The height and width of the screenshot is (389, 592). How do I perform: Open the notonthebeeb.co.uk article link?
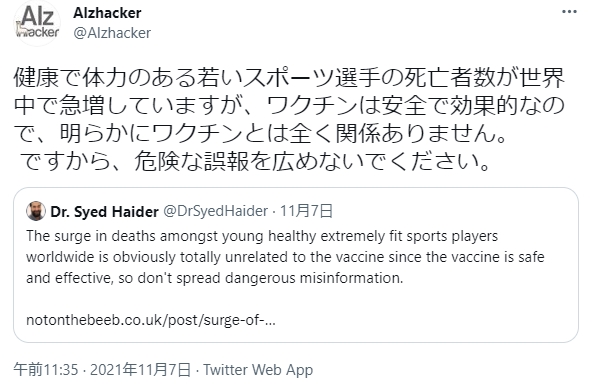click(x=151, y=320)
